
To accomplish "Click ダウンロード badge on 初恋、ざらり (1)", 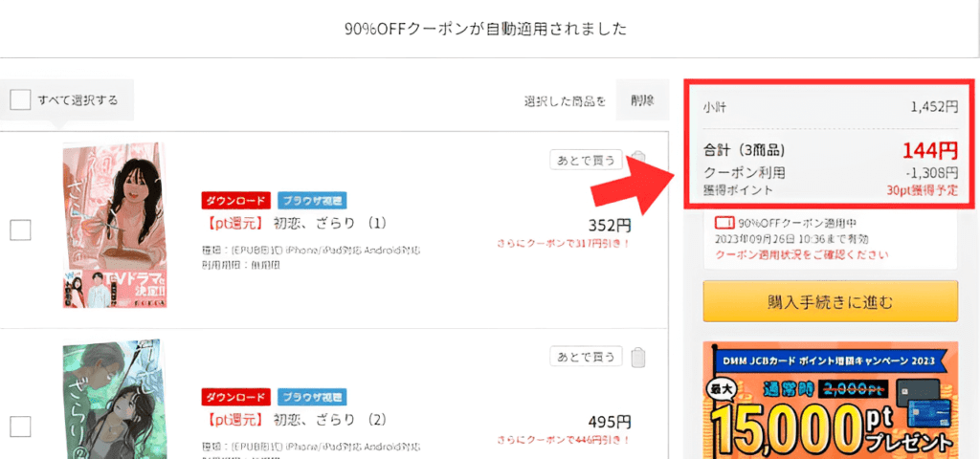I will pos(235,201).
